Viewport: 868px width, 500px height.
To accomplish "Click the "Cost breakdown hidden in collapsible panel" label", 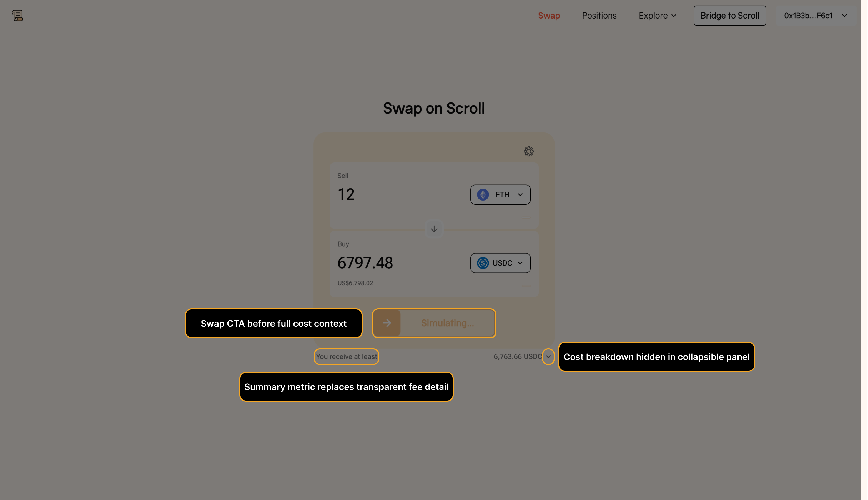I will (x=656, y=357).
